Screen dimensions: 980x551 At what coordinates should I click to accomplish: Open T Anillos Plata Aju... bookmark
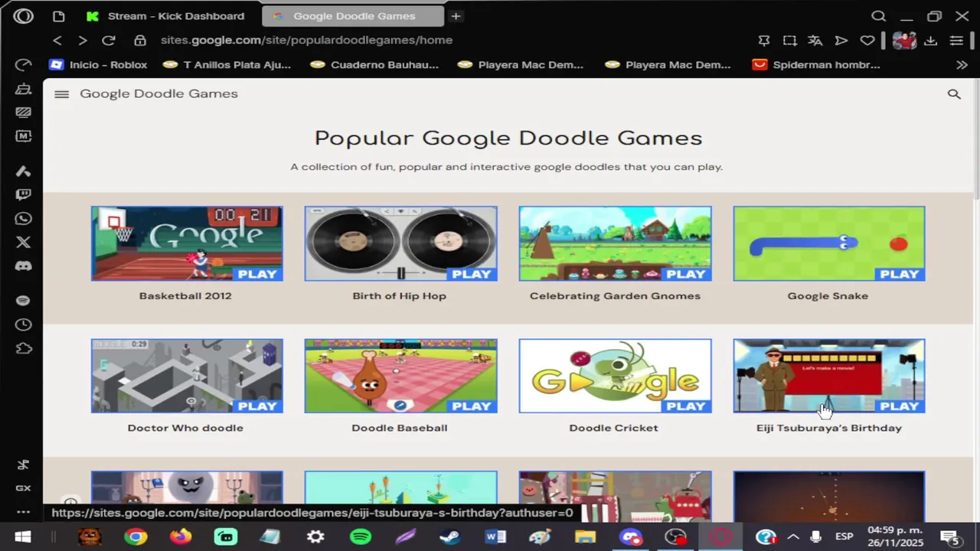tap(227, 65)
